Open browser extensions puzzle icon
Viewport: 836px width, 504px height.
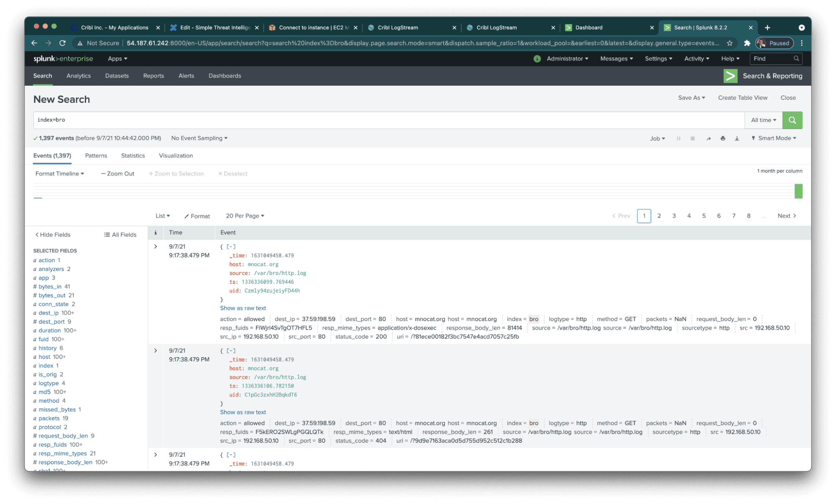coord(747,43)
